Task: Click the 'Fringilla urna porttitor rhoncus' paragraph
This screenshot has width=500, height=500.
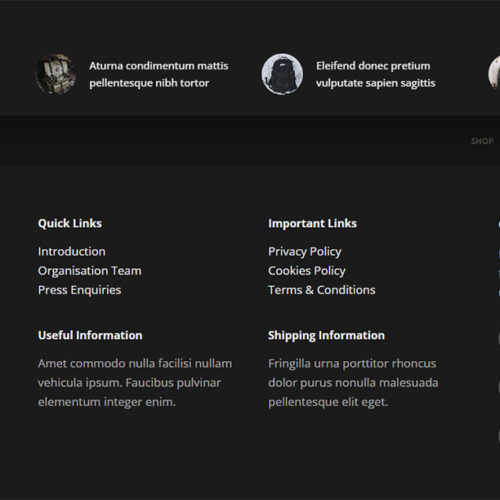Action: tap(353, 383)
